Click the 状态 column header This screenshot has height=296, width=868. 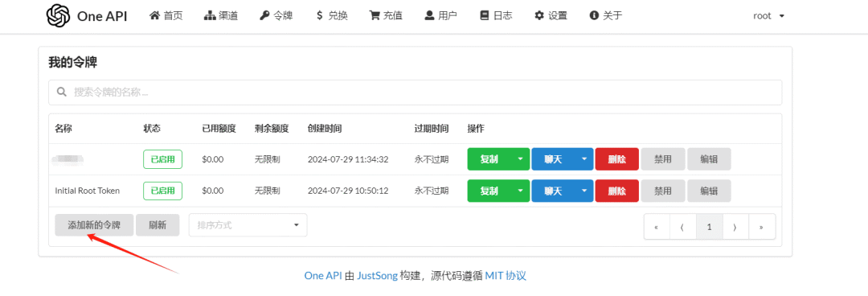[152, 129]
